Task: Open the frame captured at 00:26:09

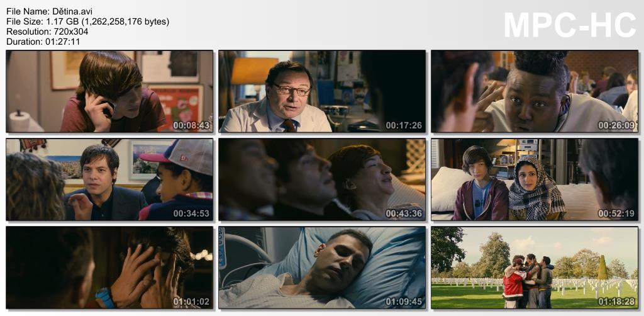Action: (x=534, y=91)
